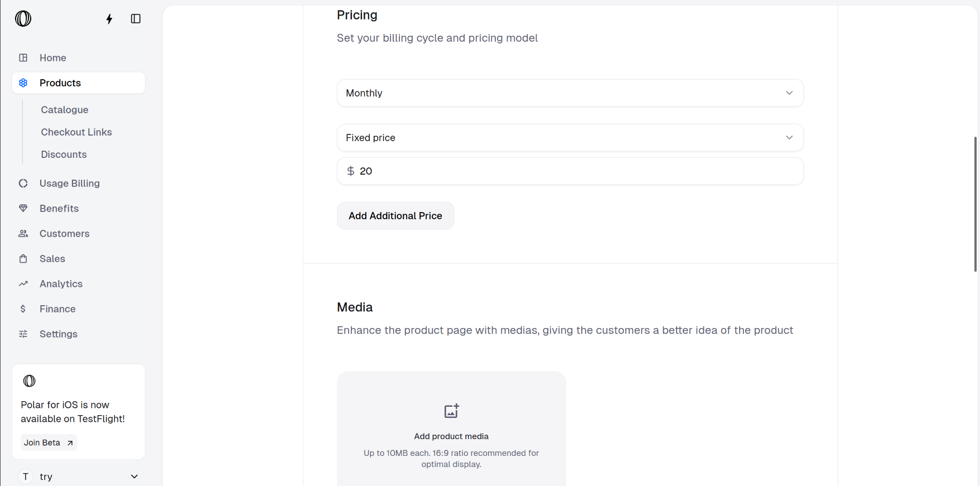Open Catalogue under Products

(x=65, y=110)
